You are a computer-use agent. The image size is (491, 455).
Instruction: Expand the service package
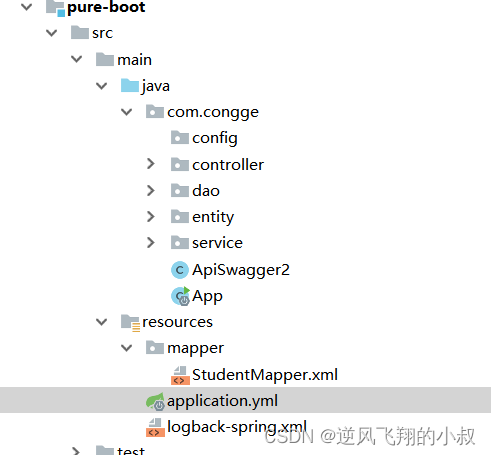point(151,242)
